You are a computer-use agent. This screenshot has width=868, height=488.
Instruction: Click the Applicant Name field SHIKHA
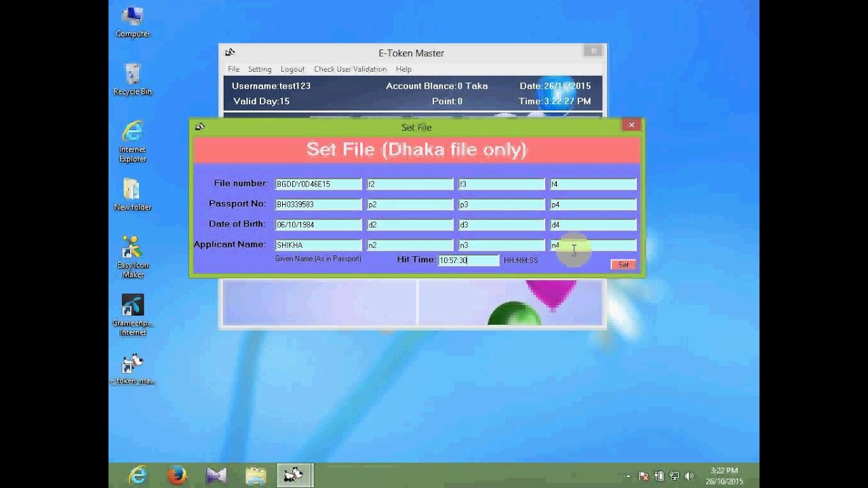tap(318, 245)
